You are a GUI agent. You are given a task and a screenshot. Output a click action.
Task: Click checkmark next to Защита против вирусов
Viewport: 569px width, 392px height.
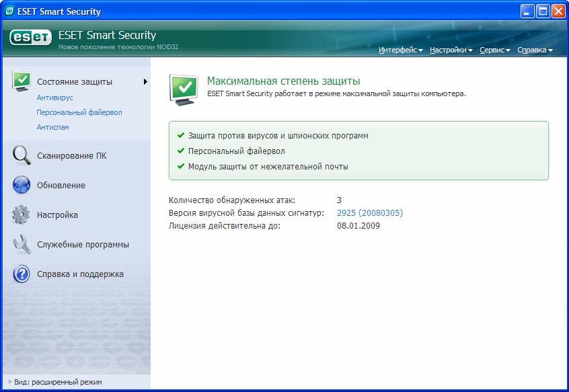181,136
